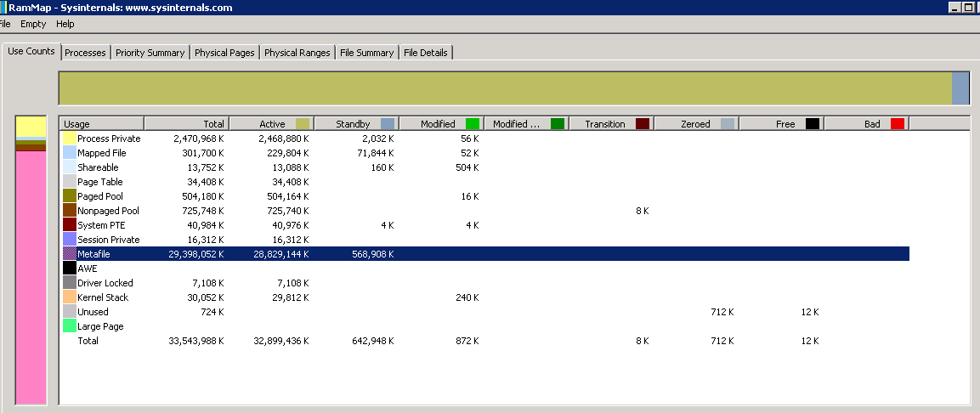Click the Mapped File light blue icon
Image resolution: width=980 pixels, height=413 pixels.
tap(70, 153)
